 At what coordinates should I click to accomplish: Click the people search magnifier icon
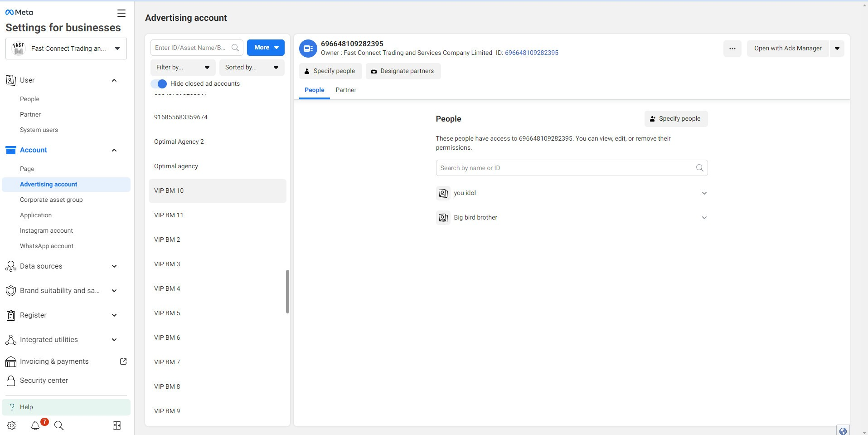(x=700, y=168)
